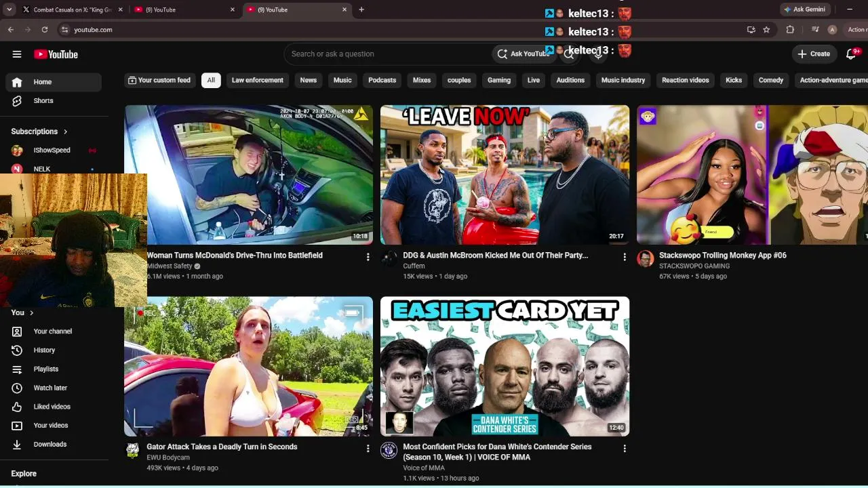This screenshot has width=868, height=488.
Task: Open Ask Gemini in Chrome
Action: point(804,9)
